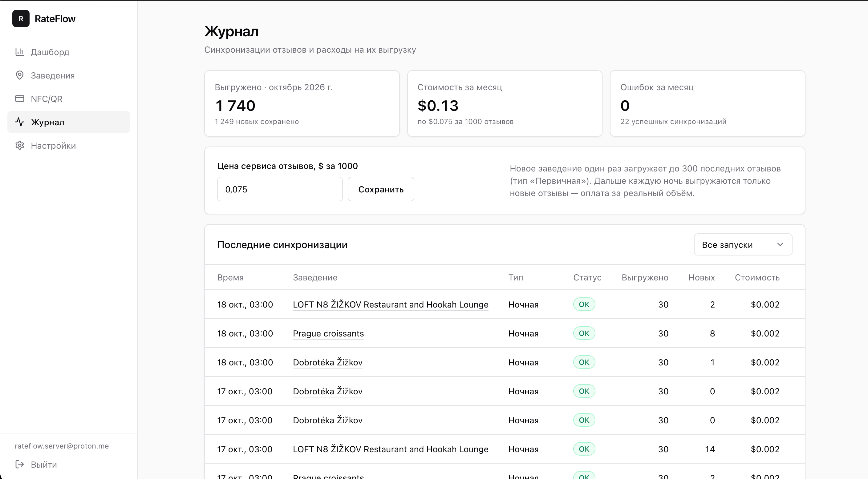Click по $0.075 за 1000 отзывов text
Screen dimensions: 868x479
point(465,122)
